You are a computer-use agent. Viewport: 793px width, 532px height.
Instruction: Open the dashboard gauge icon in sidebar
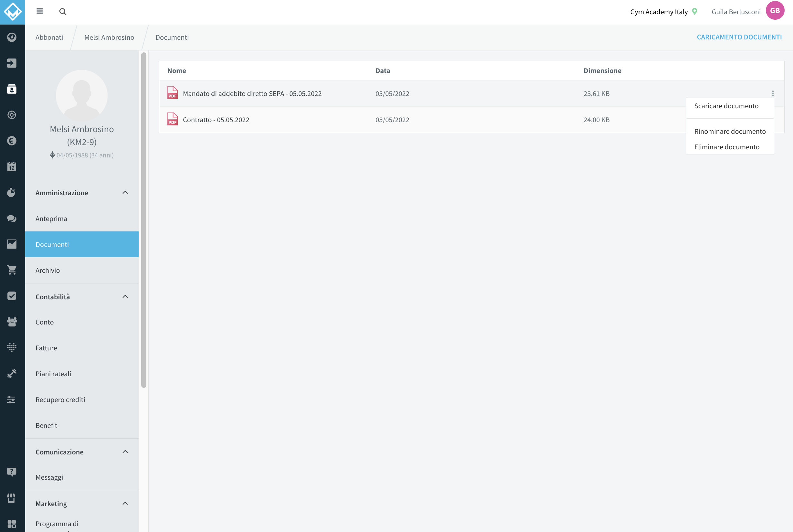click(x=12, y=37)
